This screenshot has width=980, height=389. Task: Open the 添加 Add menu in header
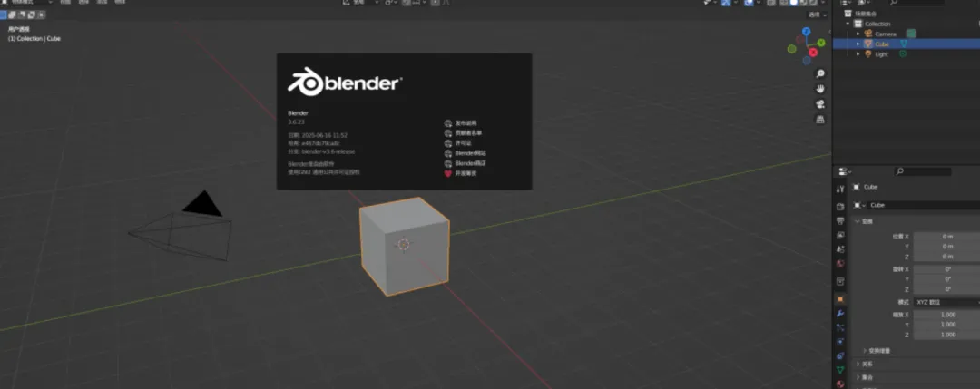pyautogui.click(x=102, y=3)
